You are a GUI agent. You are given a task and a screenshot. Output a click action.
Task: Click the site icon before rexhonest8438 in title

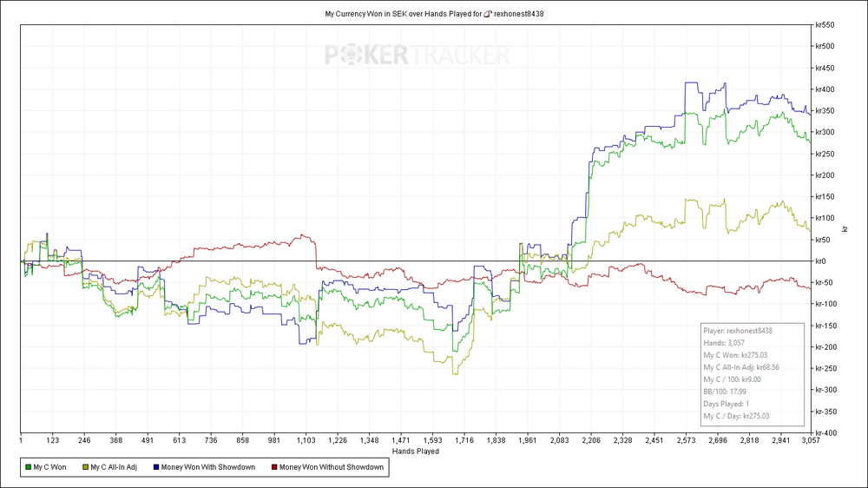coord(488,14)
